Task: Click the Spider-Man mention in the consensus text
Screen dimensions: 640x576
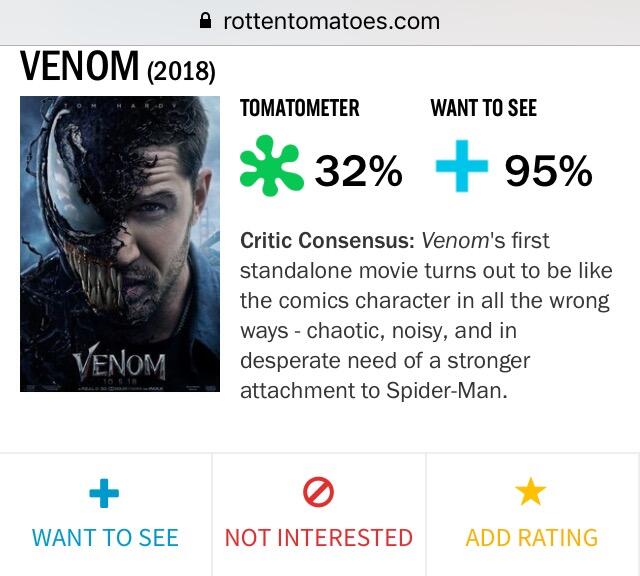Action: [x=446, y=390]
